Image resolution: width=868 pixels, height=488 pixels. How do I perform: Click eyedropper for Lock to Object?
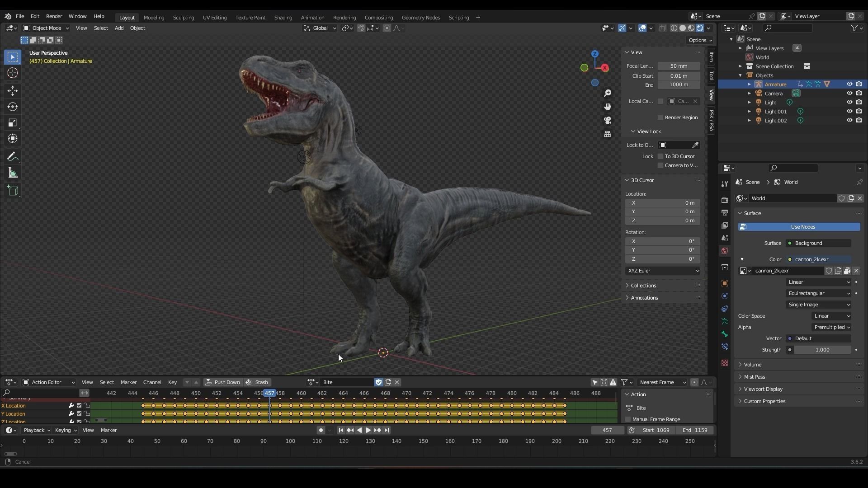pos(695,145)
